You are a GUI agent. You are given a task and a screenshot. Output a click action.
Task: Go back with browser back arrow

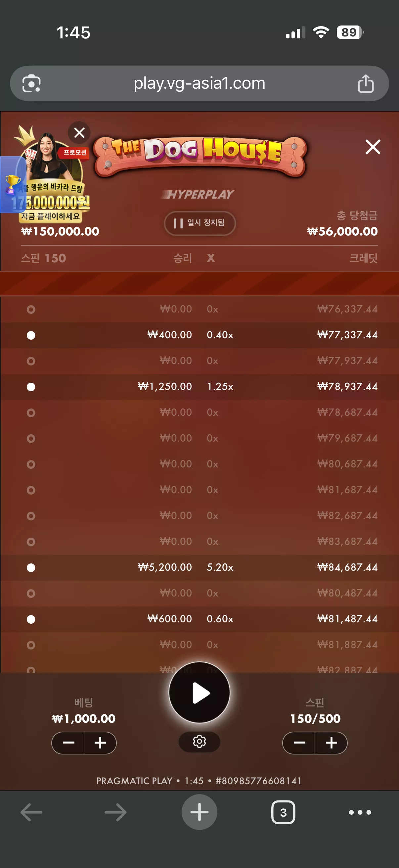tap(31, 812)
